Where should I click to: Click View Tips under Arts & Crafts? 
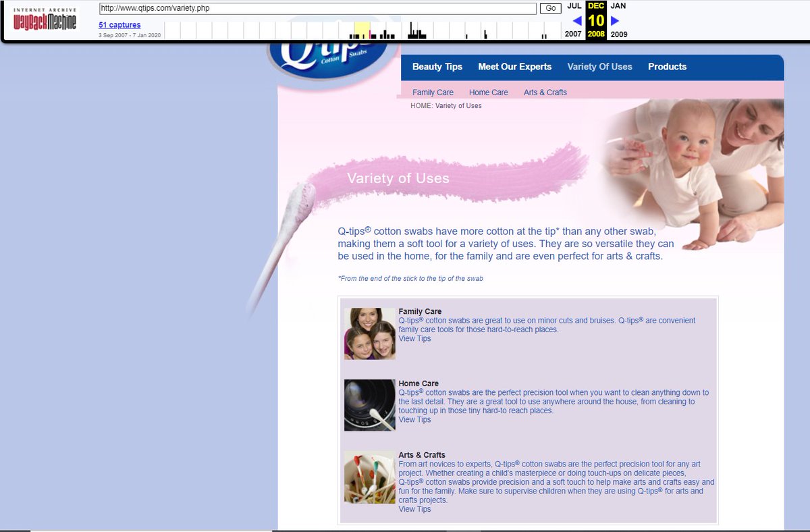414,509
